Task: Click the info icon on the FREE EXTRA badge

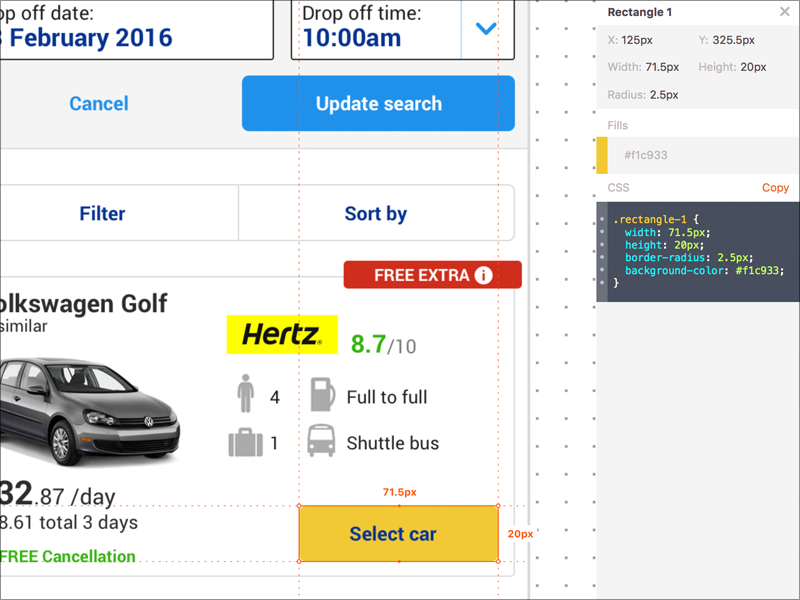Action: point(485,274)
